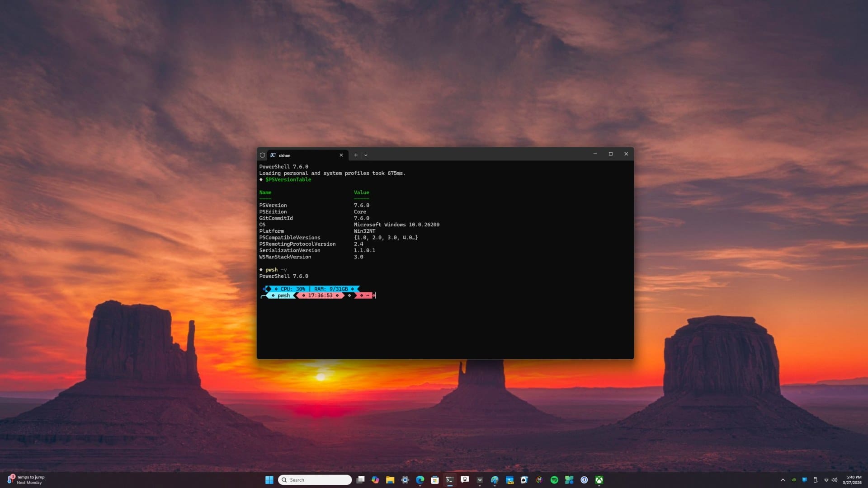Click the NVIDIA icon in the system tray

coord(793,480)
